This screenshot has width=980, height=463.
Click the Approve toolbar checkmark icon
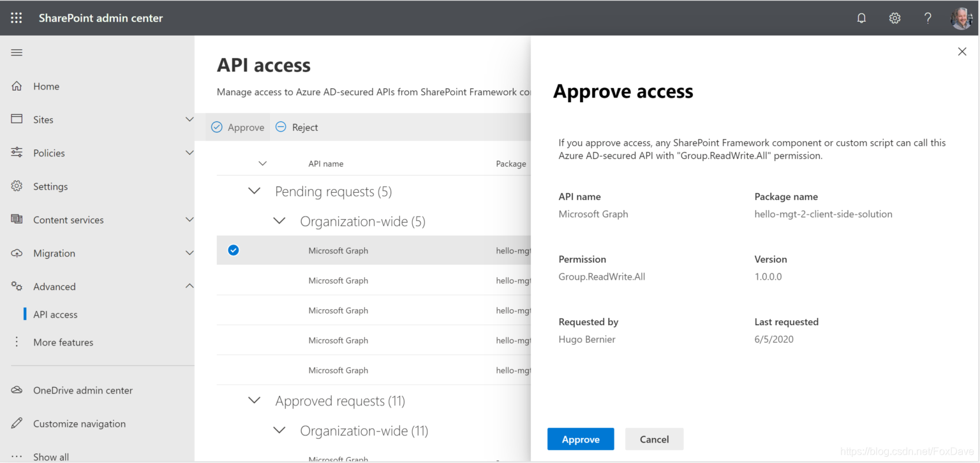point(217,127)
